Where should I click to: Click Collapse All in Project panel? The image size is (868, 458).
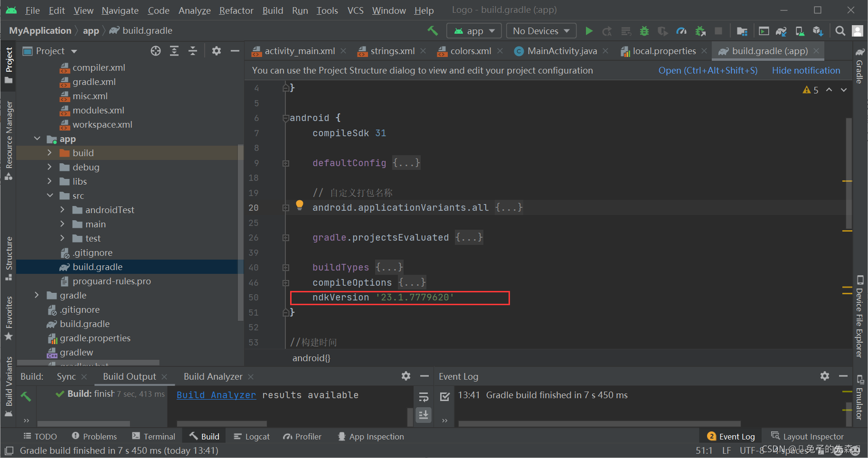[x=193, y=51]
